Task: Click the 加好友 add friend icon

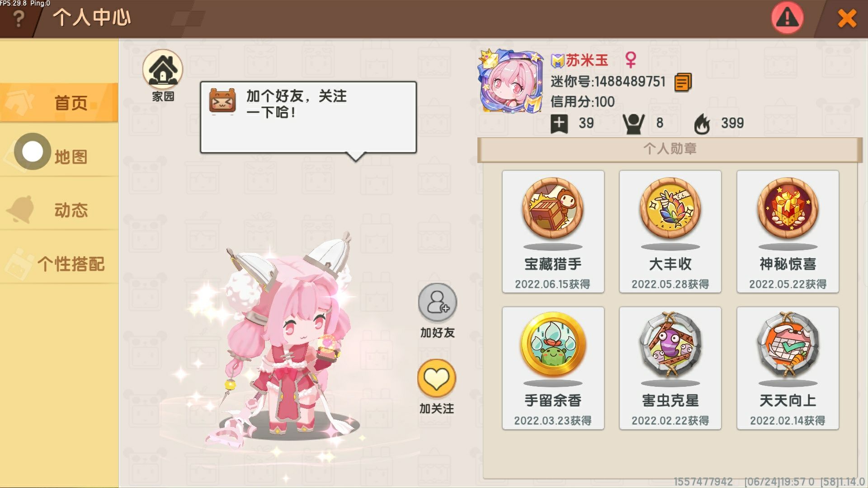Action: point(437,302)
